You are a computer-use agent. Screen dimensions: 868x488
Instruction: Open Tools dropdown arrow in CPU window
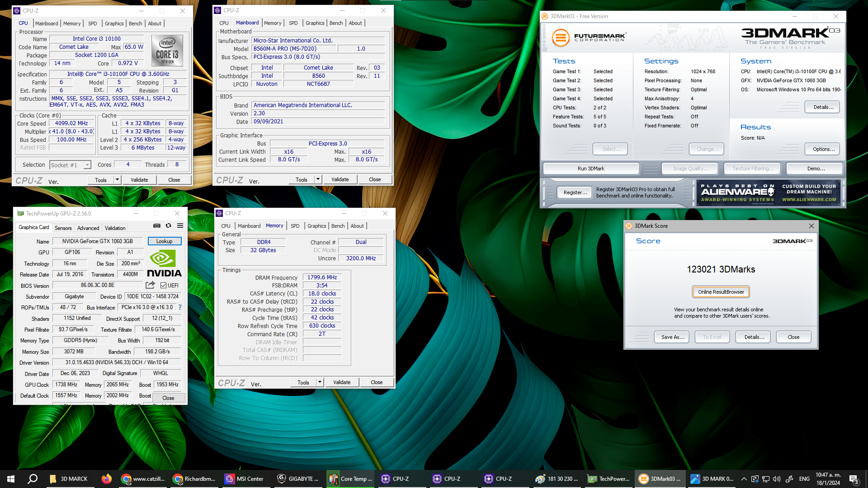(x=117, y=180)
